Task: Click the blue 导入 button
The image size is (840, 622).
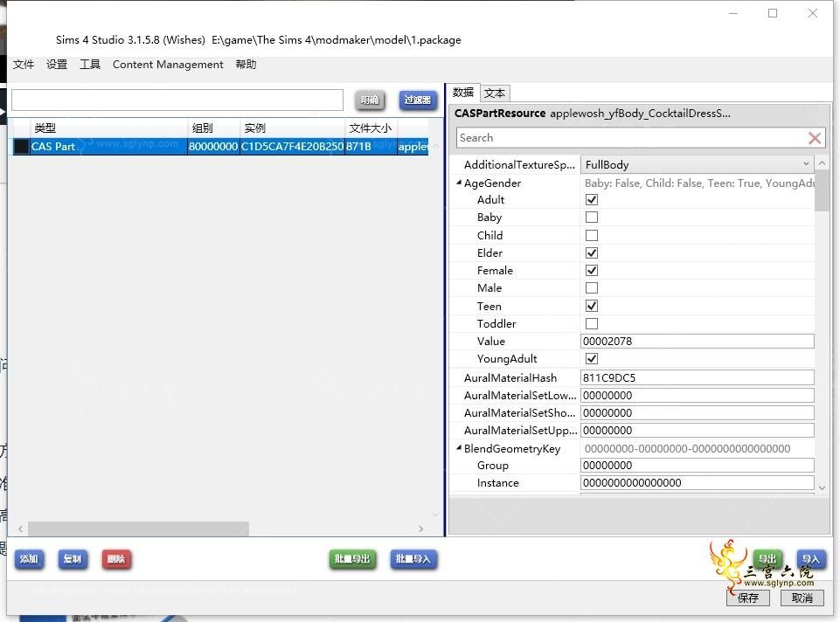Action: tap(811, 559)
